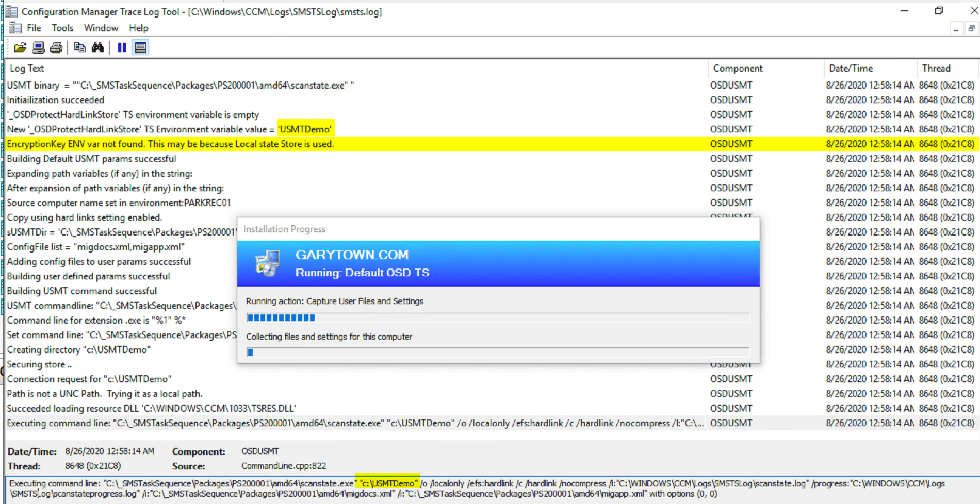Sort by the Log Text column header
This screenshot has height=504, width=980.
tap(27, 69)
